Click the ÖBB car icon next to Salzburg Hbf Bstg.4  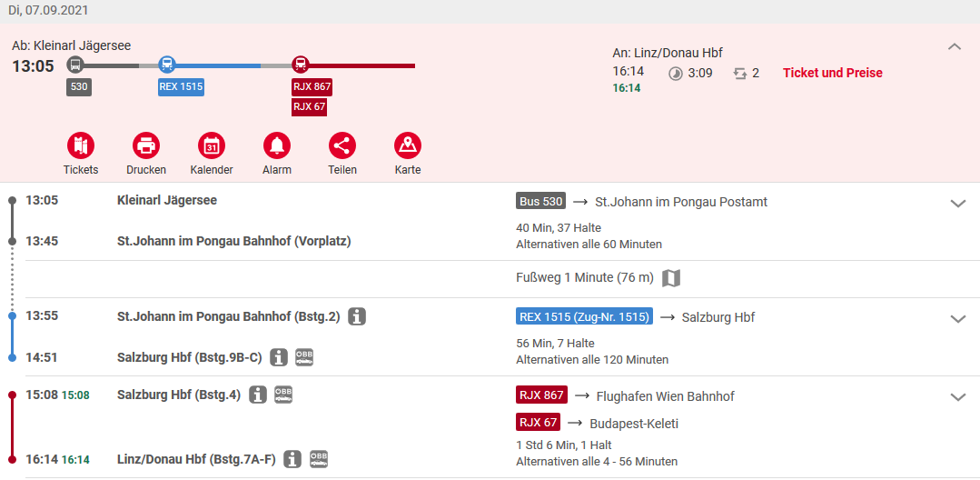click(283, 395)
